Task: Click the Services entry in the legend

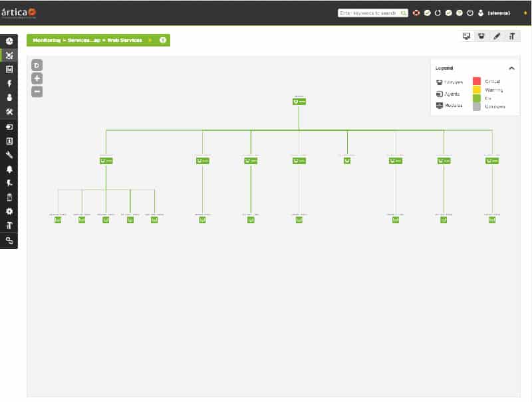Action: click(x=450, y=82)
